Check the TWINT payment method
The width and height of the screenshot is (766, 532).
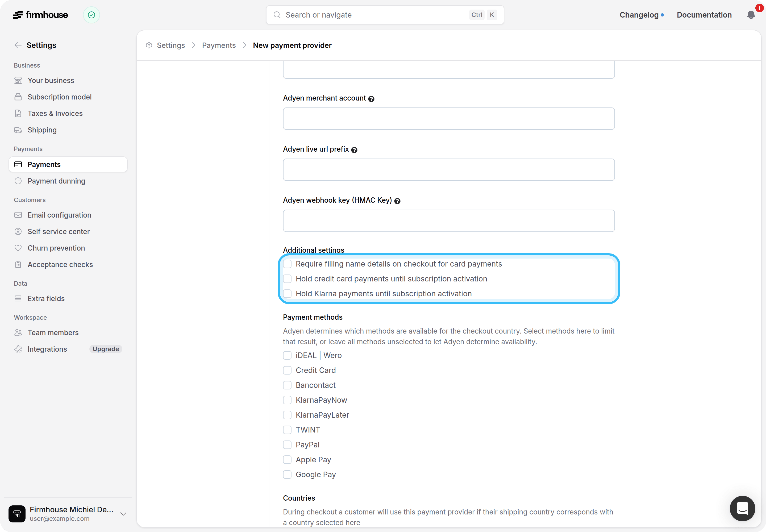[x=287, y=430]
